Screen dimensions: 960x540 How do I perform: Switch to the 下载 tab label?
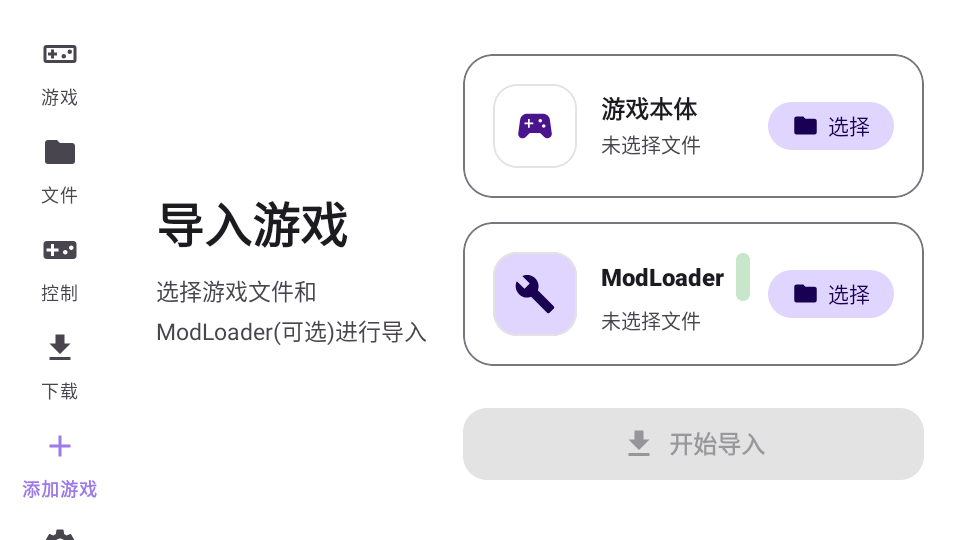point(59,391)
